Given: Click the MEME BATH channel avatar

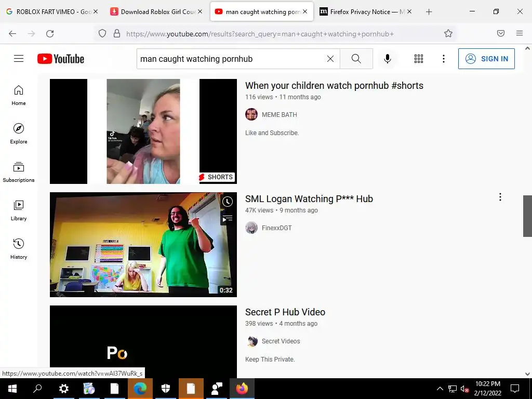Looking at the screenshot, I should [x=251, y=115].
